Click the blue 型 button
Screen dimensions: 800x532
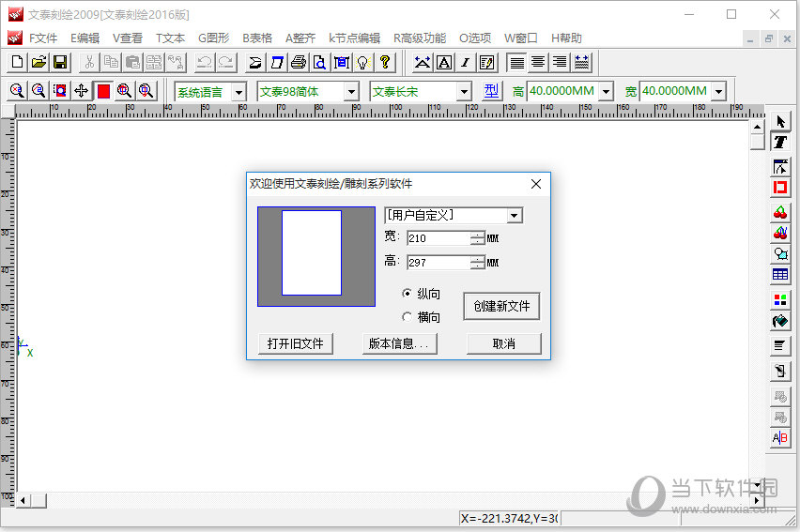coord(492,91)
